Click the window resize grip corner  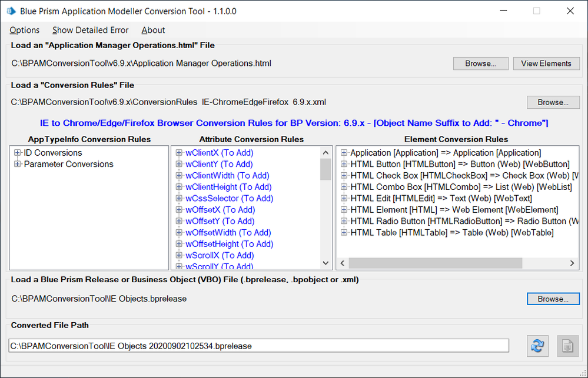click(584, 374)
